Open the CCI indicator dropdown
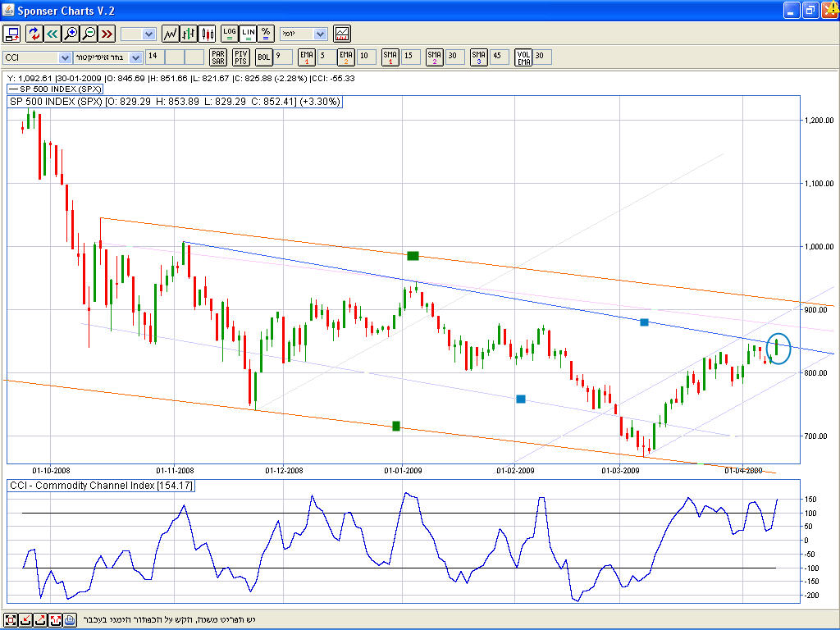This screenshot has width=840, height=630. [65, 57]
